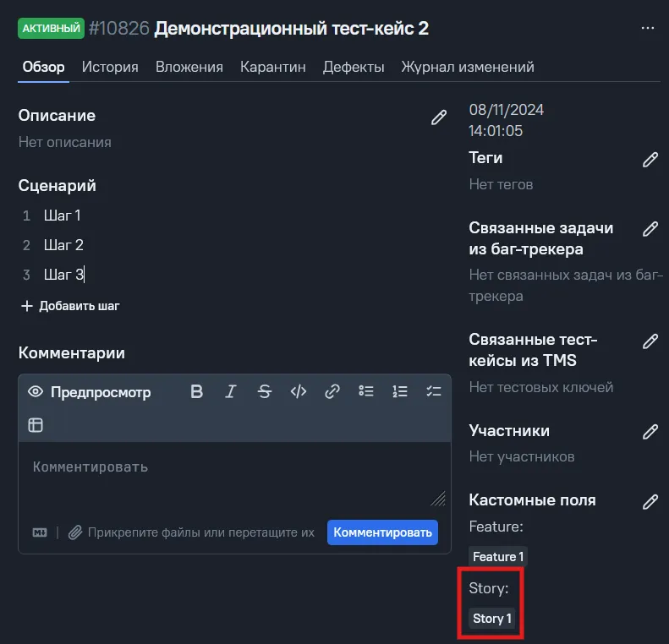Click the plus icon to add step
Image resolution: width=669 pixels, height=644 pixels.
[27, 306]
